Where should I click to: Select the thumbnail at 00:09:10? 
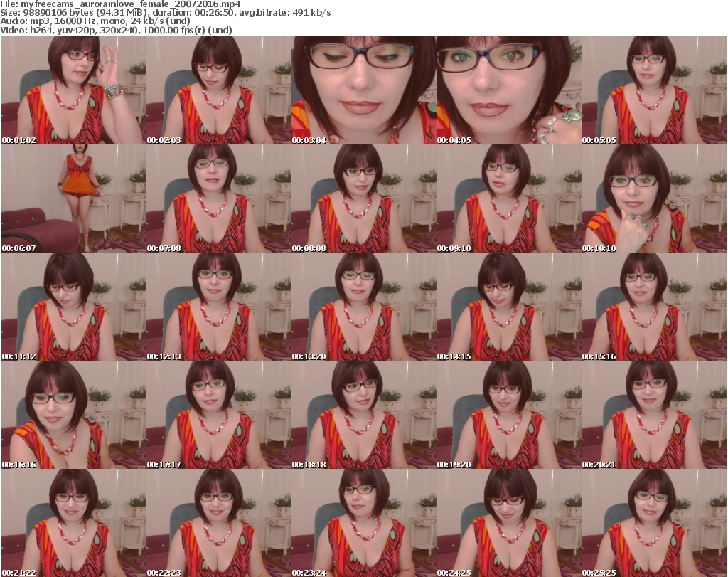click(x=509, y=198)
